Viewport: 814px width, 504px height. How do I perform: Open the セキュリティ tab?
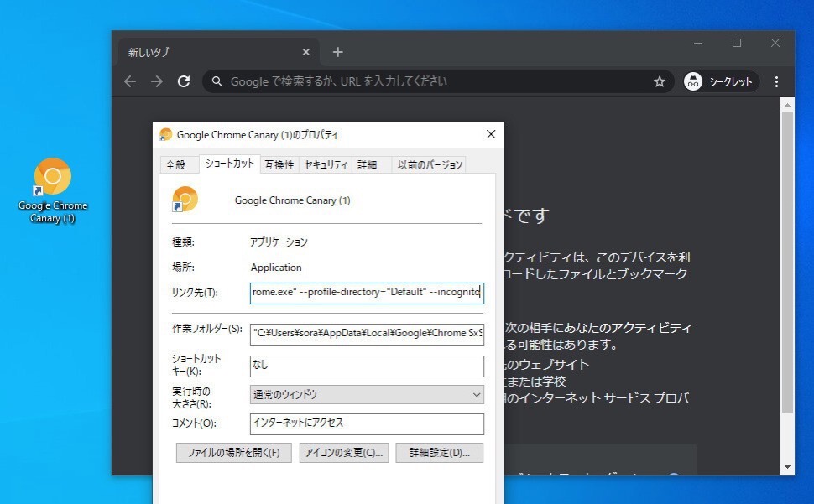[x=326, y=164]
